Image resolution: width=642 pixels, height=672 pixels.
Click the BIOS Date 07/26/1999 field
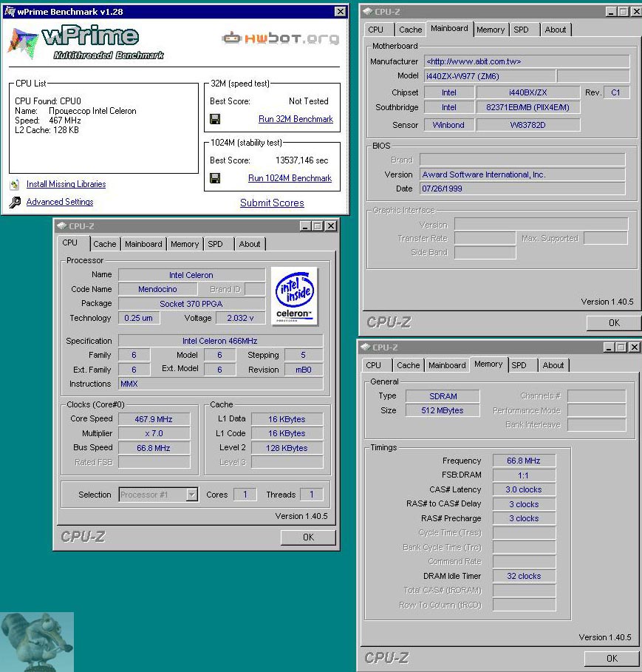(x=522, y=189)
